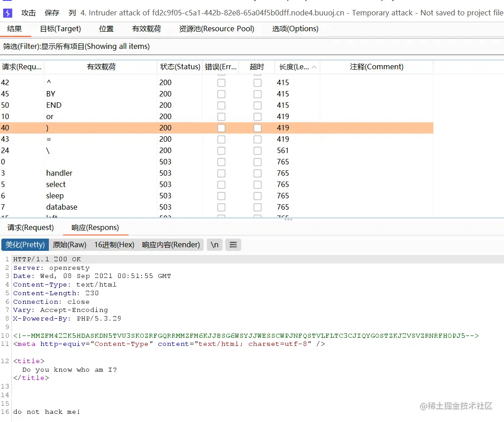Screen dimensions: 504x422
Task: Sort by the 超时 (Timeout) column header
Action: tap(257, 67)
